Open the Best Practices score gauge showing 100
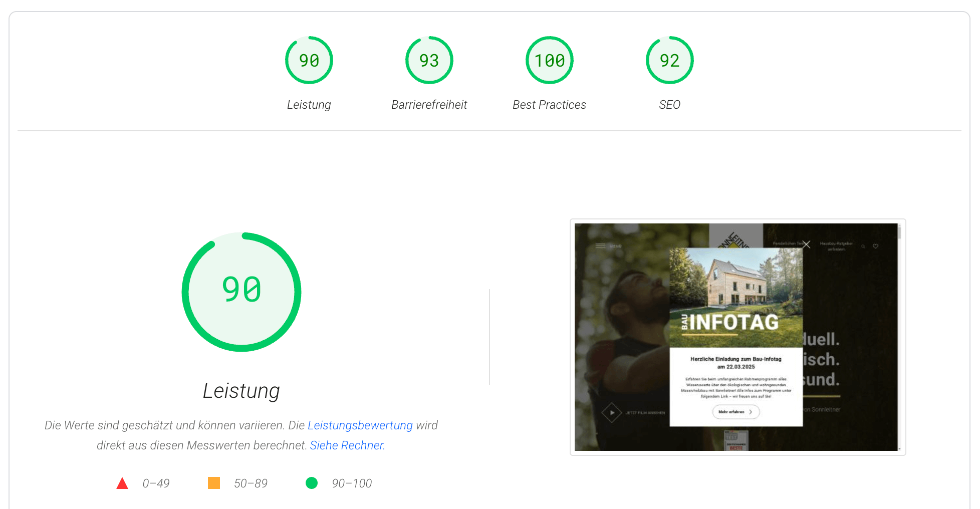 pyautogui.click(x=549, y=60)
